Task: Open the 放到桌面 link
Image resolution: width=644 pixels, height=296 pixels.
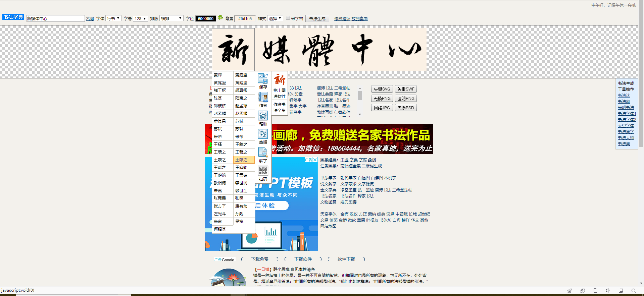Action: coord(359,19)
